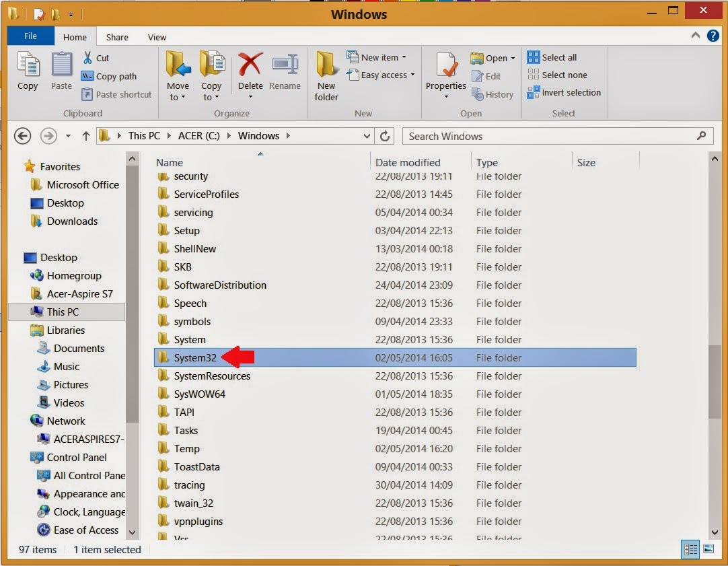This screenshot has width=728, height=566.
Task: Refresh the Windows folder view
Action: 385,136
